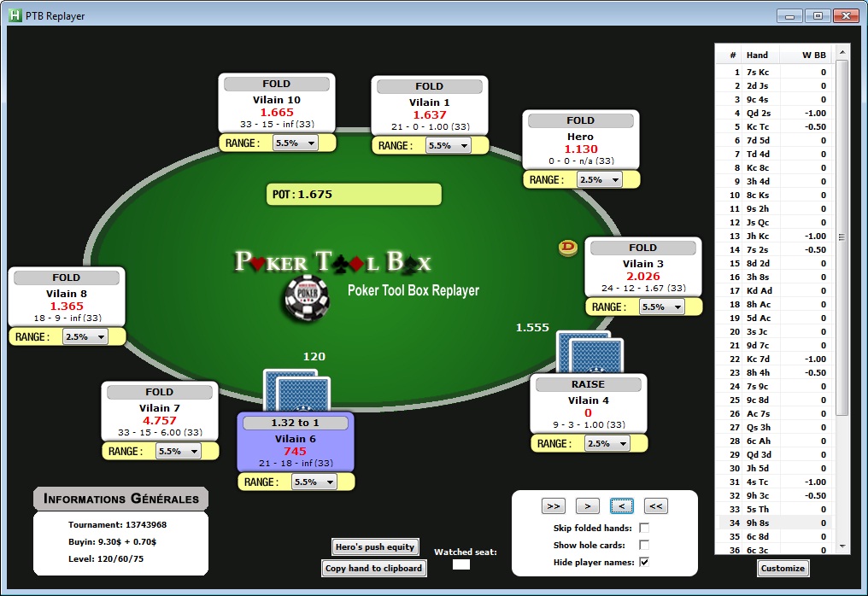Select hand 1 row 7s Kc

[x=775, y=72]
